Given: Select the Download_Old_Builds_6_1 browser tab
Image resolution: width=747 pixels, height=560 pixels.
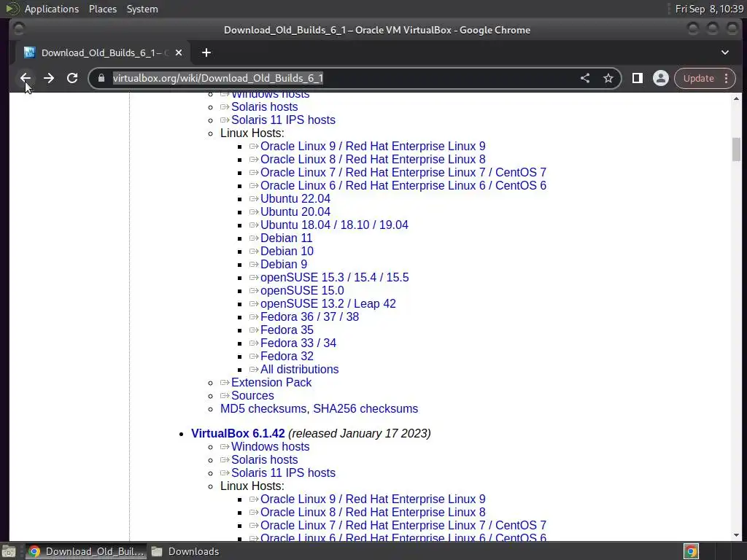Looking at the screenshot, I should click(x=103, y=52).
